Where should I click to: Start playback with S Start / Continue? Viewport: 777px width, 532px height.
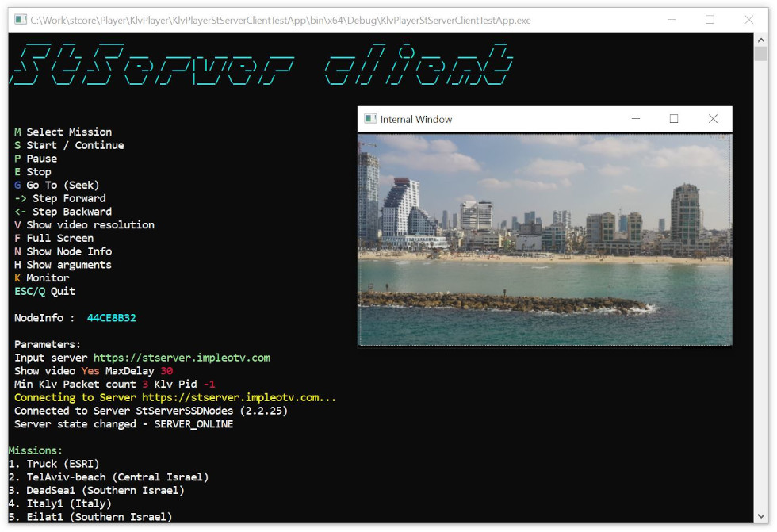pos(68,144)
